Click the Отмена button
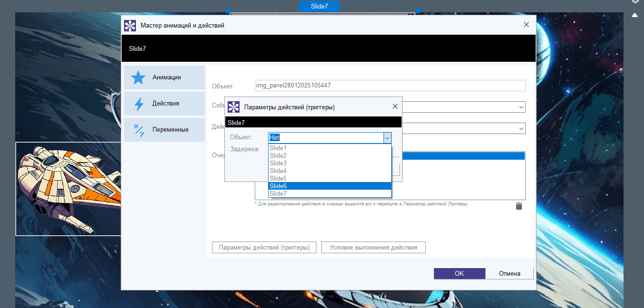Image resolution: width=644 pixels, height=308 pixels. coord(509,273)
